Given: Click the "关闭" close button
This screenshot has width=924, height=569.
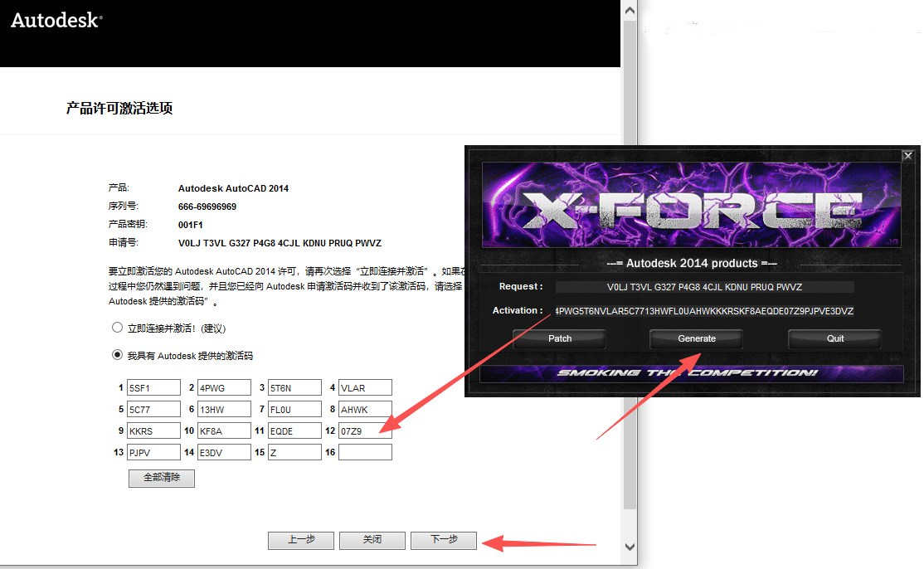Looking at the screenshot, I should click(372, 540).
